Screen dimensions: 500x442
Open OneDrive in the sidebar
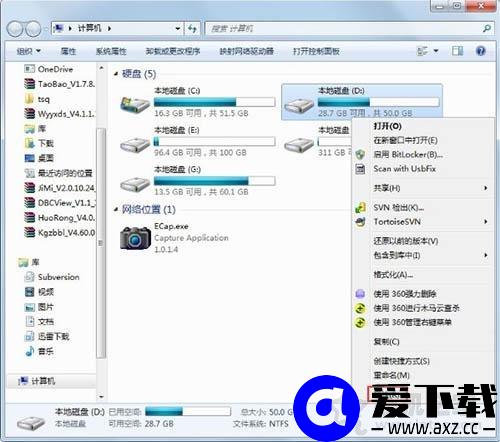pyautogui.click(x=48, y=69)
